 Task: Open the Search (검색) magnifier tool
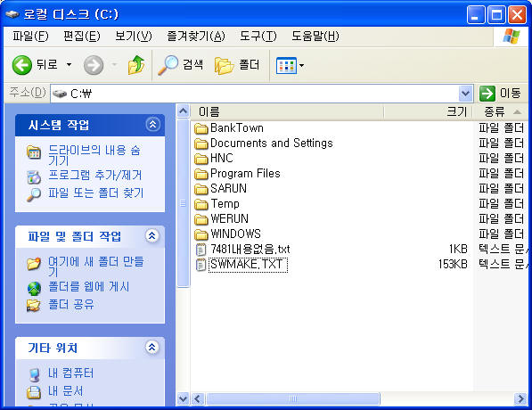tap(168, 65)
